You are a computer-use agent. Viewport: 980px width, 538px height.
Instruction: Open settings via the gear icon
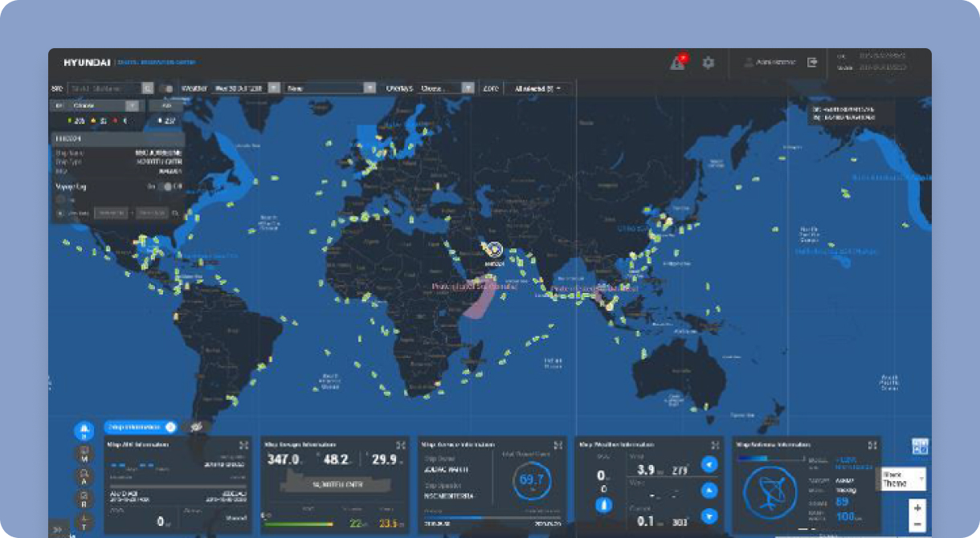point(708,63)
